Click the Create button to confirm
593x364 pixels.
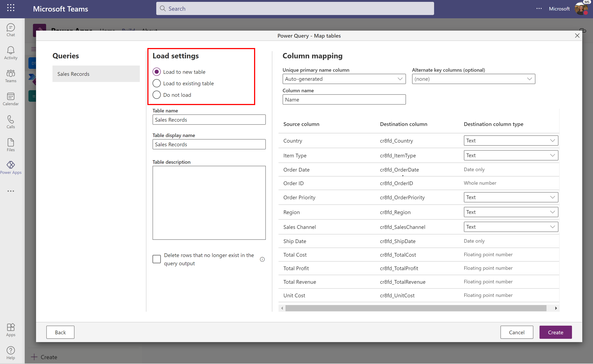point(555,332)
